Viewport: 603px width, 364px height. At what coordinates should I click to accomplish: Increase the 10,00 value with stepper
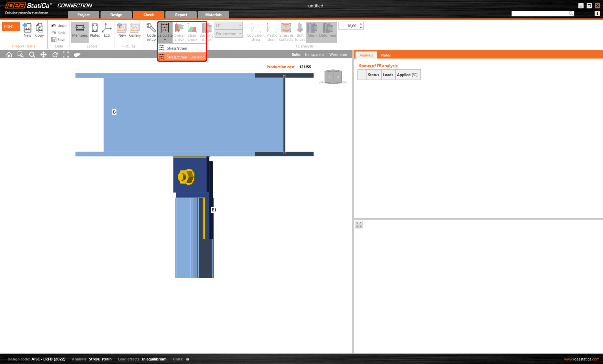361,24
